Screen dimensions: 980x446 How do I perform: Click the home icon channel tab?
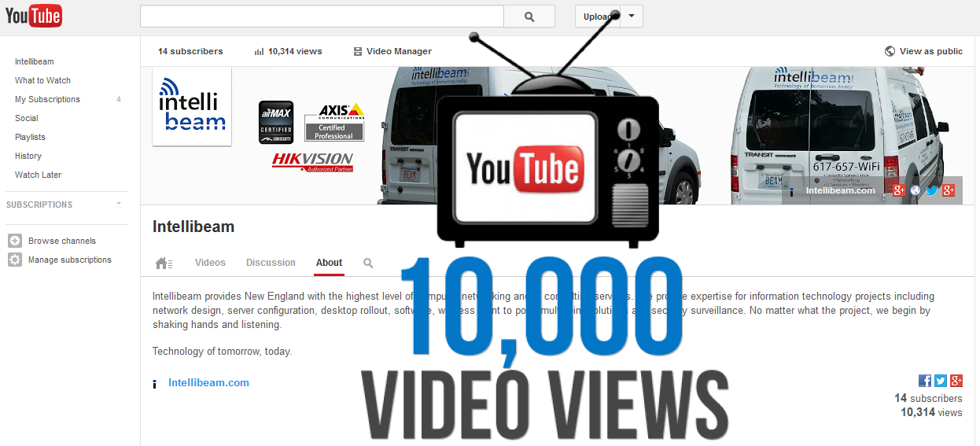pyautogui.click(x=164, y=264)
